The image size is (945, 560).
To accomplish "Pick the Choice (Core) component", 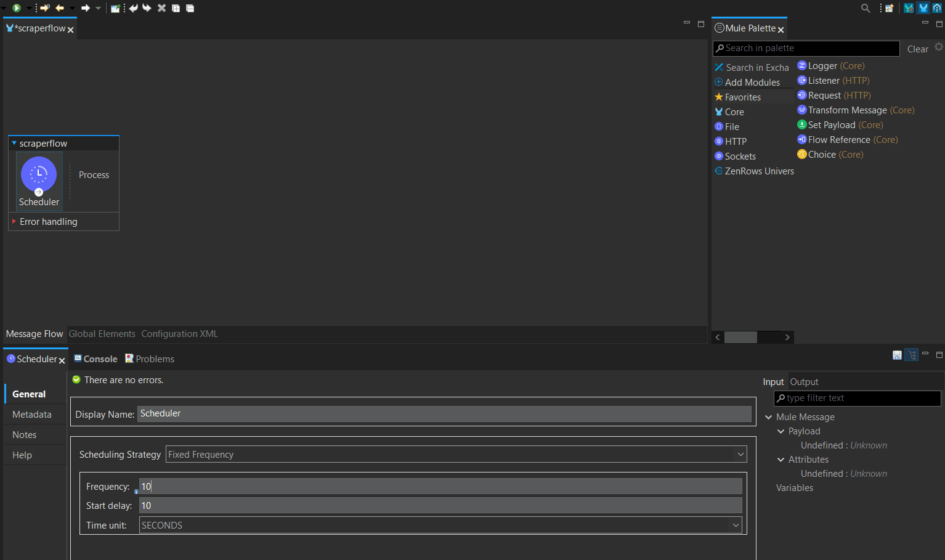I will point(830,155).
